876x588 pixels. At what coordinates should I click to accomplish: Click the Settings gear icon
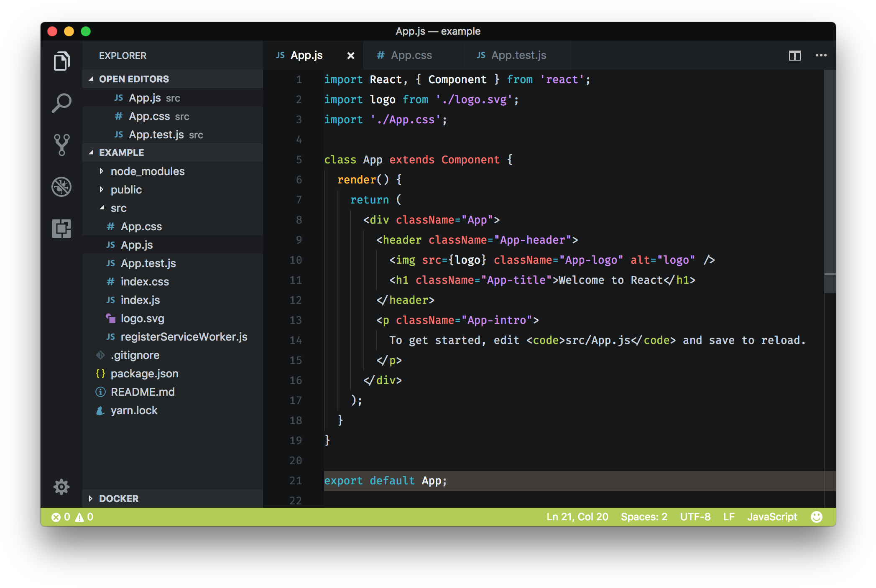click(61, 487)
